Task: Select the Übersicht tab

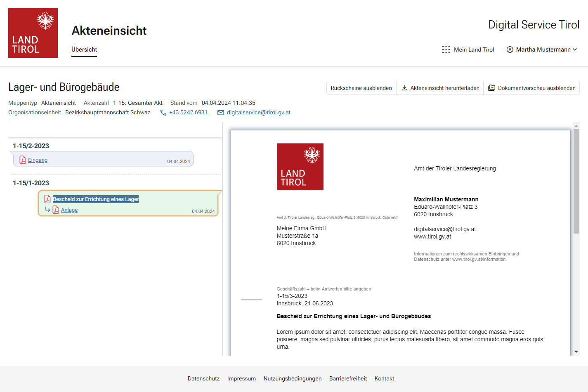Action: coord(84,50)
